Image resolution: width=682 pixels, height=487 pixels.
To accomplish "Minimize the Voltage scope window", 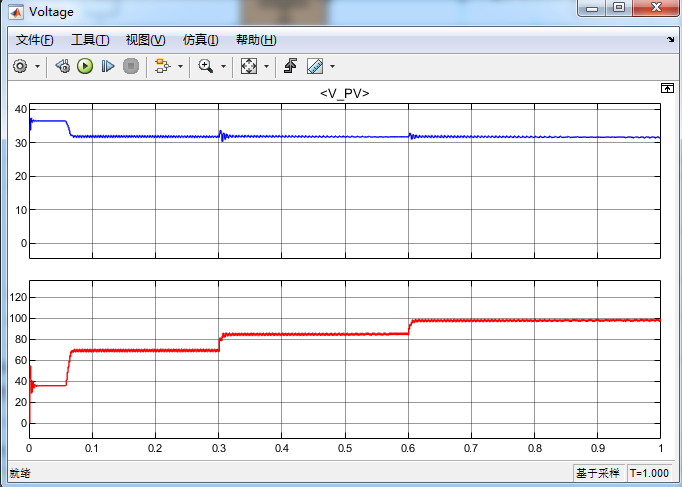I will tap(592, 8).
